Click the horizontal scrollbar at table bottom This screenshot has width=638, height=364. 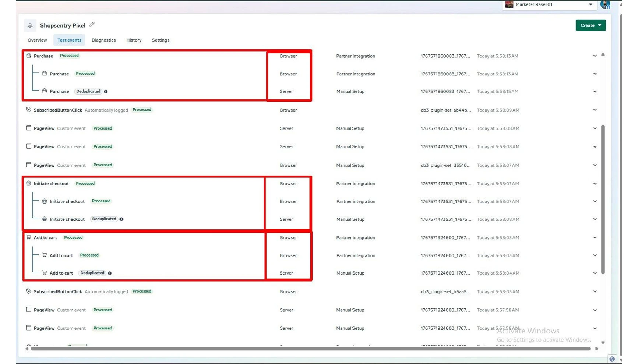click(x=310, y=349)
